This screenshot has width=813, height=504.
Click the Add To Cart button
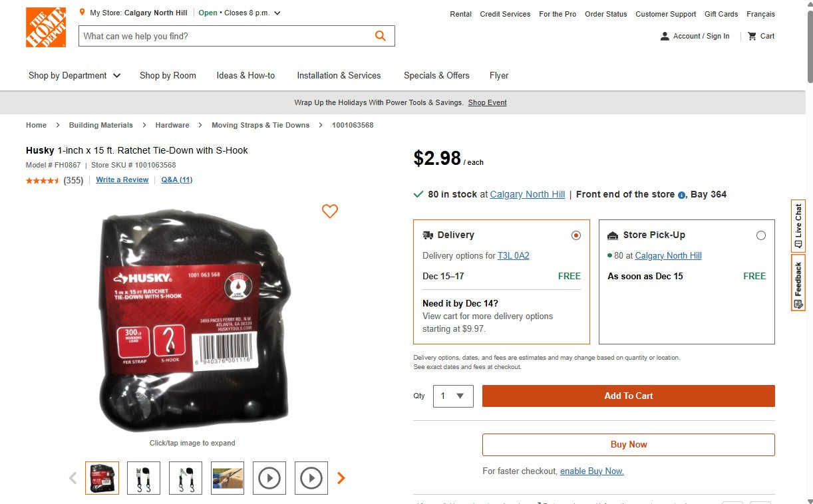[x=628, y=396]
